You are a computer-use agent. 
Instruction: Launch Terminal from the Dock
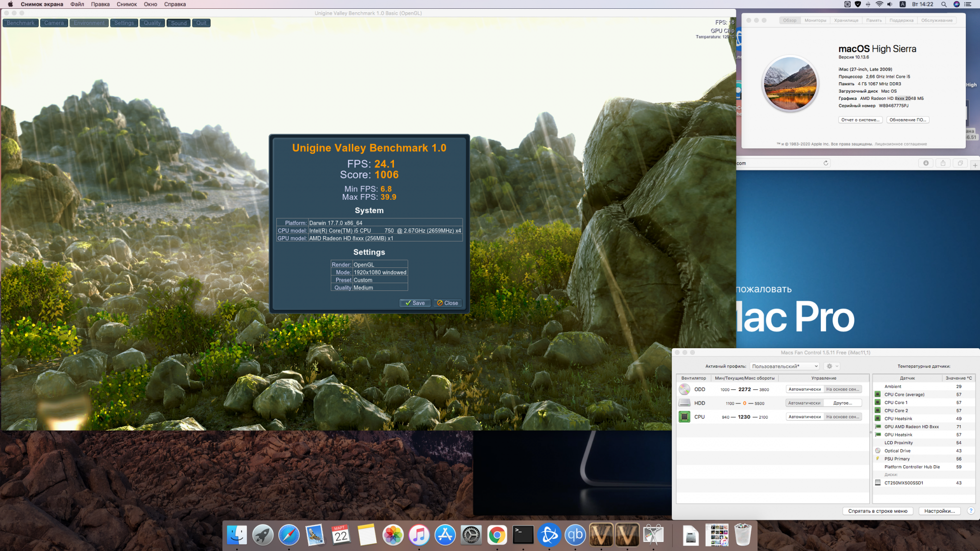click(523, 535)
